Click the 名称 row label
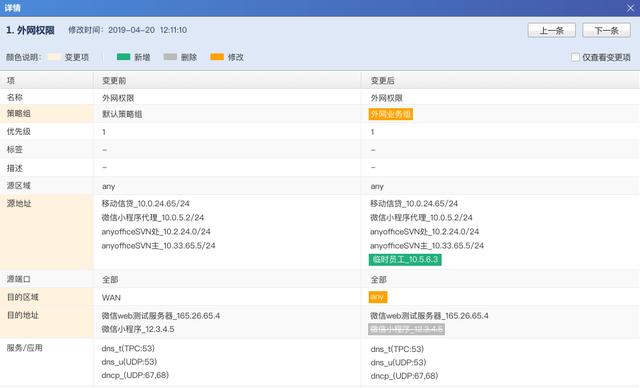Viewport: 640px width, 388px height. 15,97
